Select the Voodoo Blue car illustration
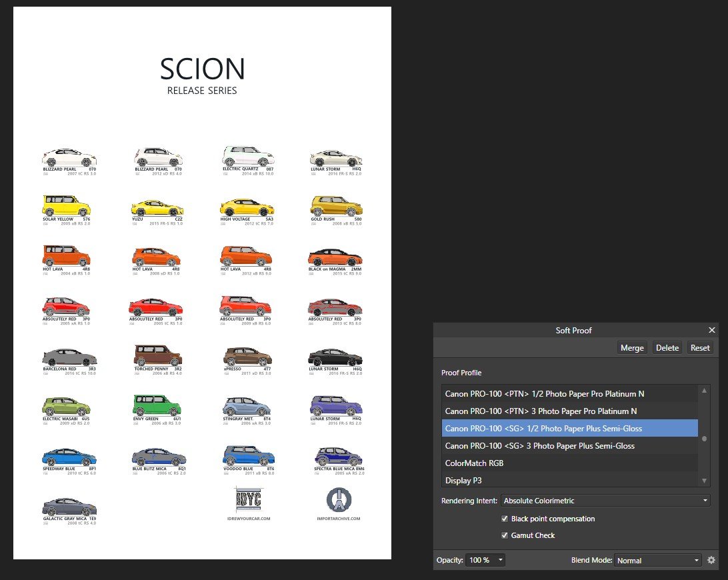 coord(249,455)
